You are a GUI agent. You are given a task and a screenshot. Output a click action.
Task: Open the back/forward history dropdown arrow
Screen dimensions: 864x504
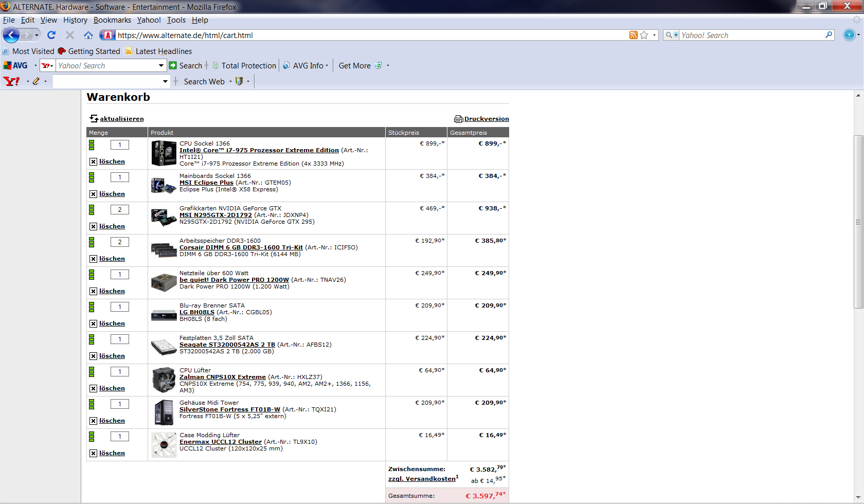(37, 35)
